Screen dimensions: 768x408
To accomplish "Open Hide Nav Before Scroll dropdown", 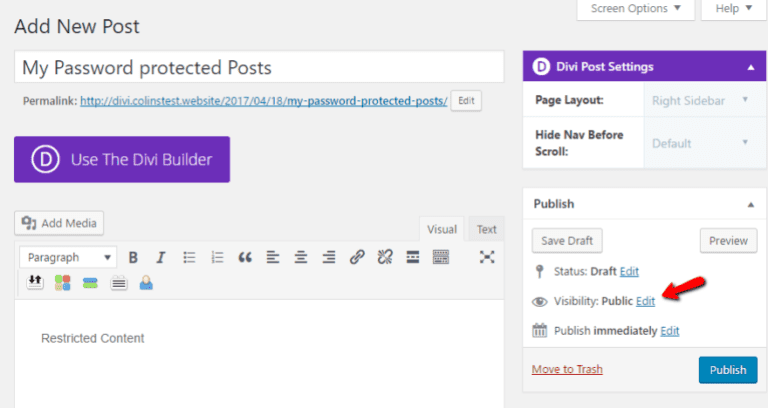I will coord(700,143).
